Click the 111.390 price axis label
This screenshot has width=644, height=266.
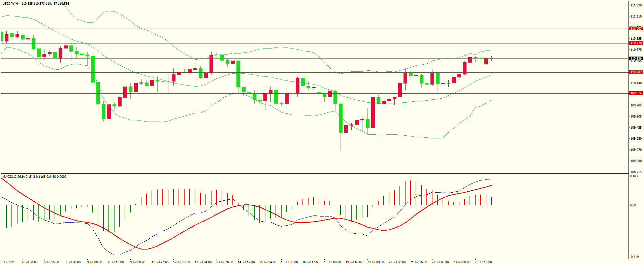(636, 5)
